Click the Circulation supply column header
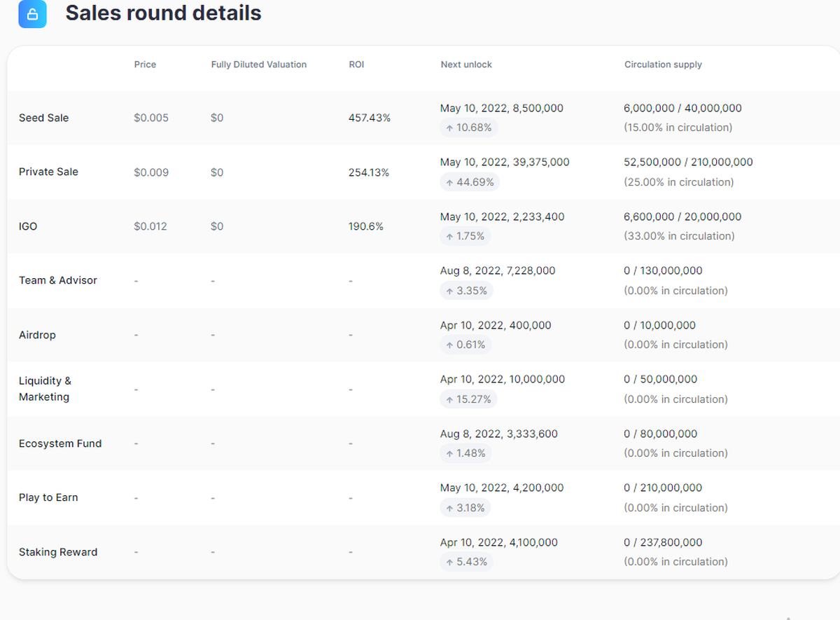 pos(663,64)
